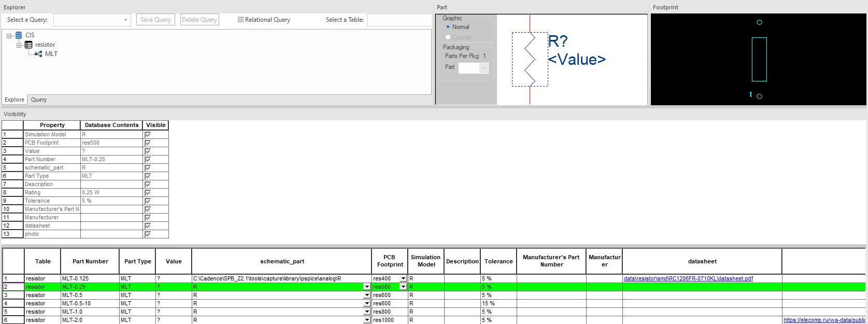Open the RC1206FR datasheet.pdf link
The image size is (868, 324).
coord(688,279)
